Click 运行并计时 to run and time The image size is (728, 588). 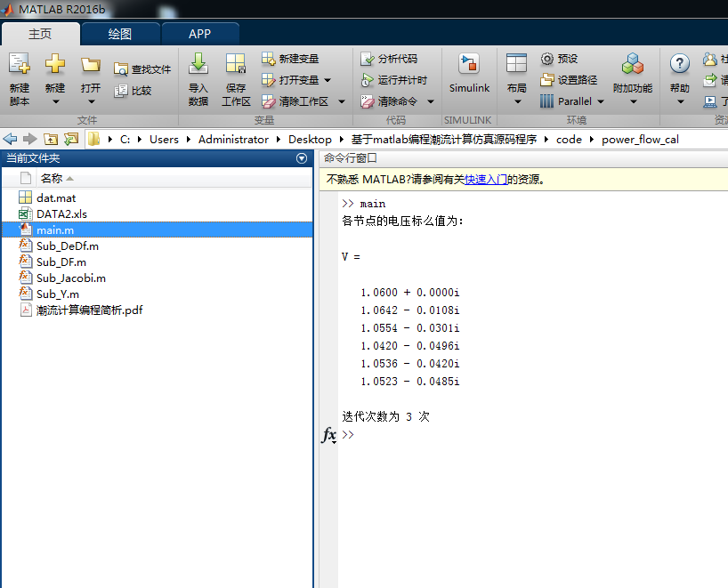(x=393, y=80)
